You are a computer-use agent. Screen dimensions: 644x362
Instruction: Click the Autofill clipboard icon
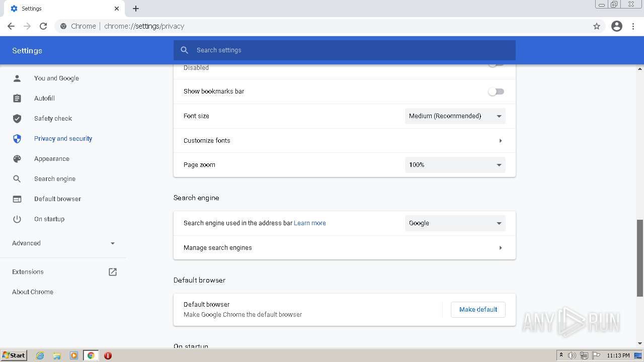click(x=17, y=98)
